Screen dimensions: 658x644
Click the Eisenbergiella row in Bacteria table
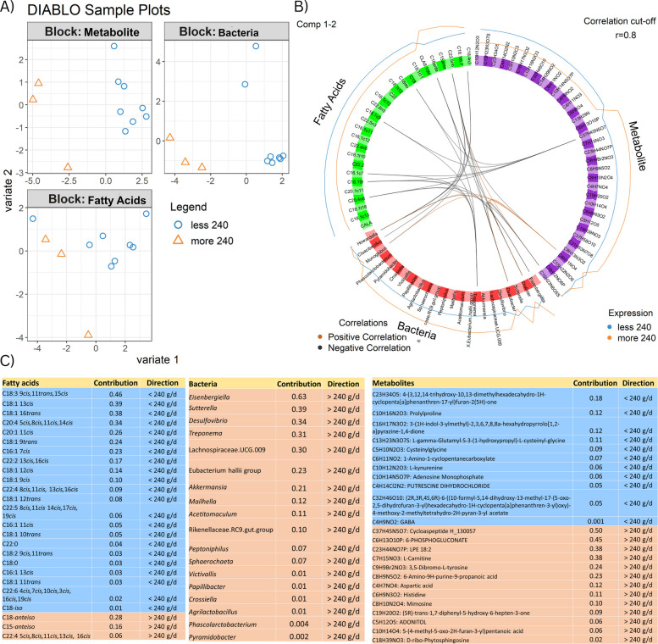pos(276,397)
